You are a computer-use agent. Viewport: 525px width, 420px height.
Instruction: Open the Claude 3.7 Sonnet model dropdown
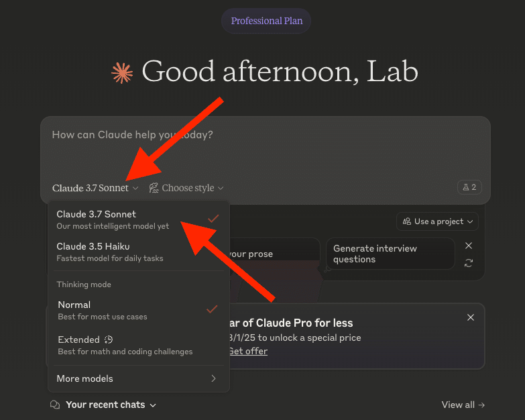pos(95,189)
